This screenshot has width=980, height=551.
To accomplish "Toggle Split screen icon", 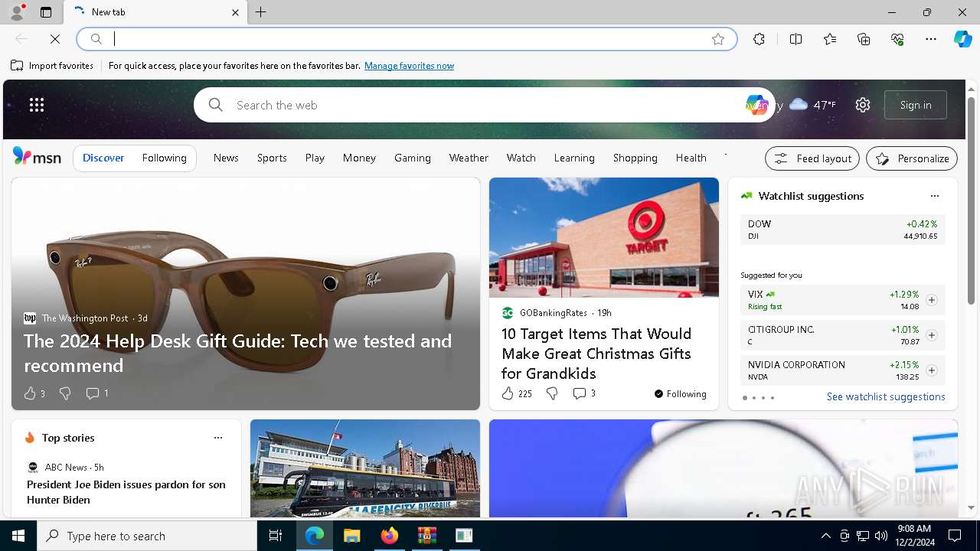I will coord(795,39).
